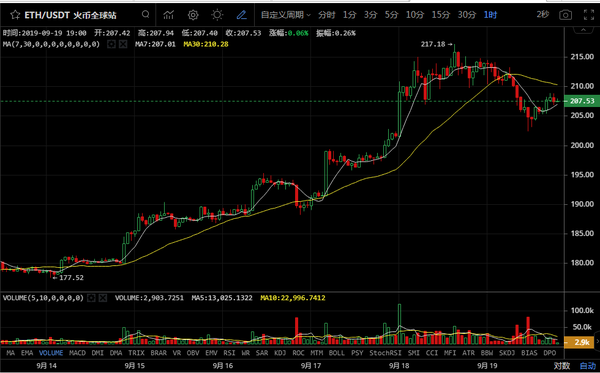This screenshot has height=373, width=600.
Task: Expand the 自定义周期 custom period dropdown
Action: tap(286, 15)
